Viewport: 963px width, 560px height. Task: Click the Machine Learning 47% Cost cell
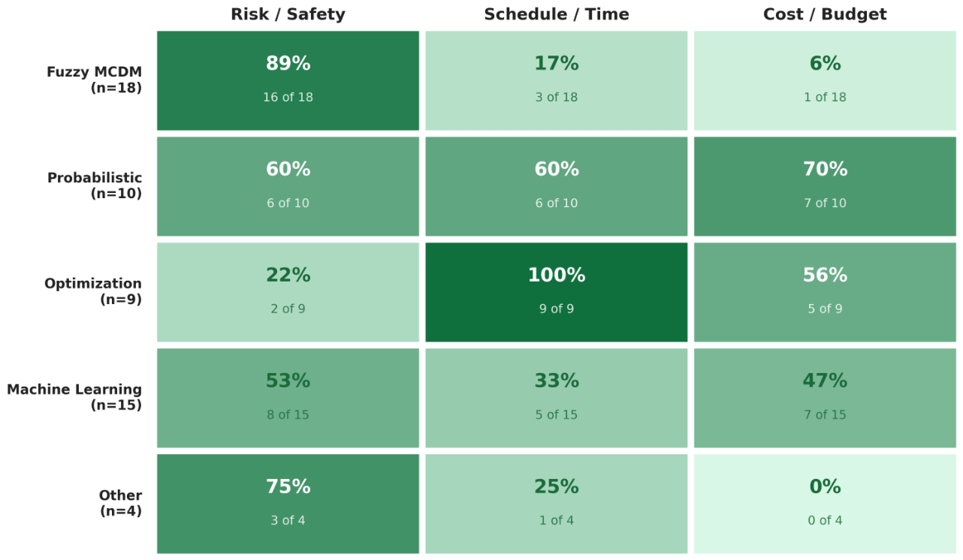click(x=825, y=398)
